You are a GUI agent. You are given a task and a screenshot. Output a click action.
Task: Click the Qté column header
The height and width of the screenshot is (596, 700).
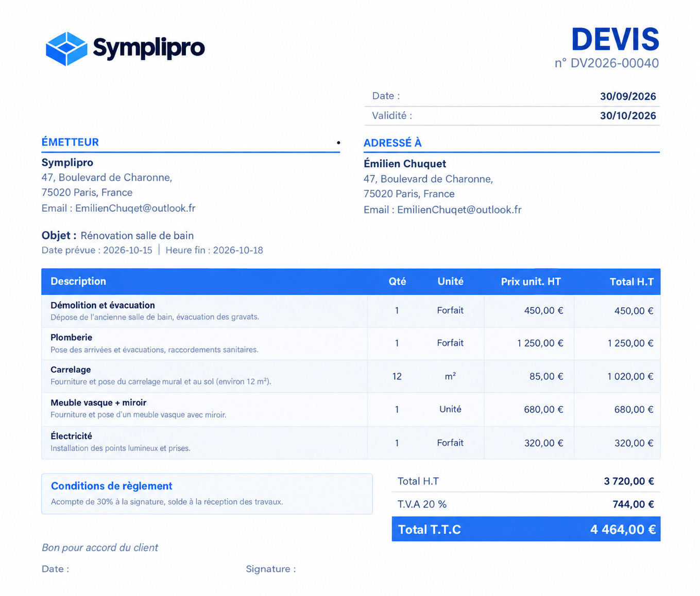click(x=397, y=282)
